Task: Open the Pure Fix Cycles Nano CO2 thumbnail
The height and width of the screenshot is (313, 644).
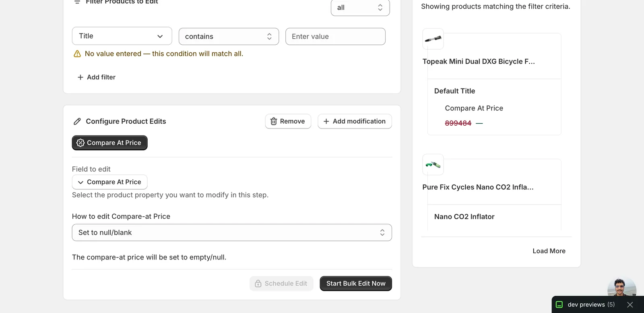Action: point(433,164)
